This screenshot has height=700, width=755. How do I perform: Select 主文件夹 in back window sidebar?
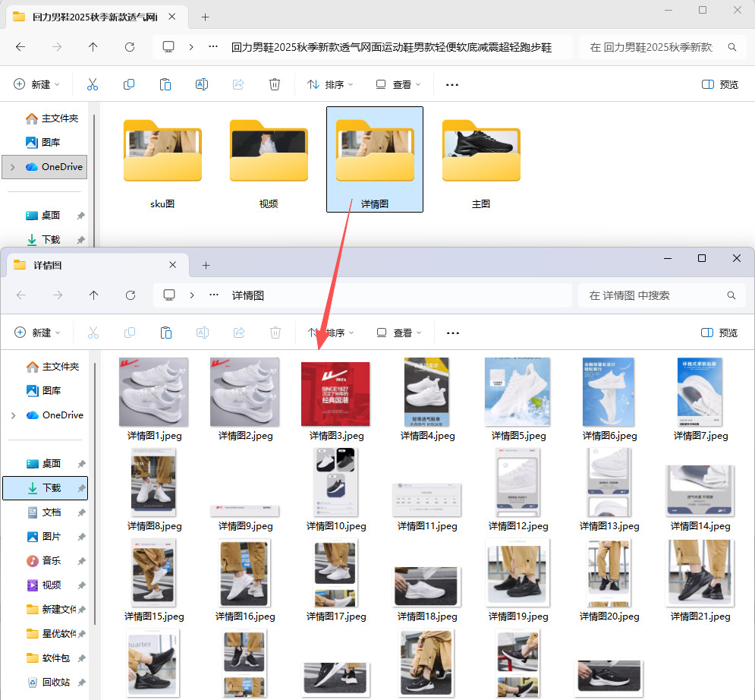pyautogui.click(x=52, y=118)
